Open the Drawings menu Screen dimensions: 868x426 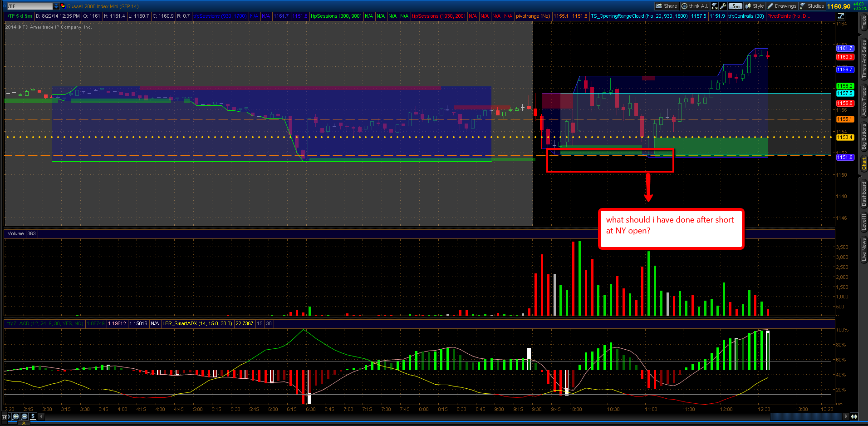click(782, 6)
